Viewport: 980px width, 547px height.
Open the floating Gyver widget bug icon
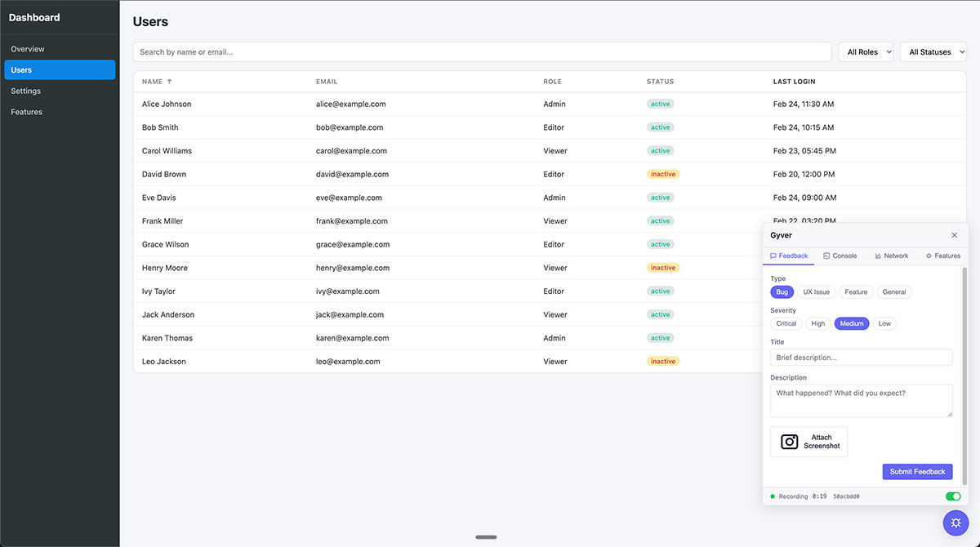point(955,523)
